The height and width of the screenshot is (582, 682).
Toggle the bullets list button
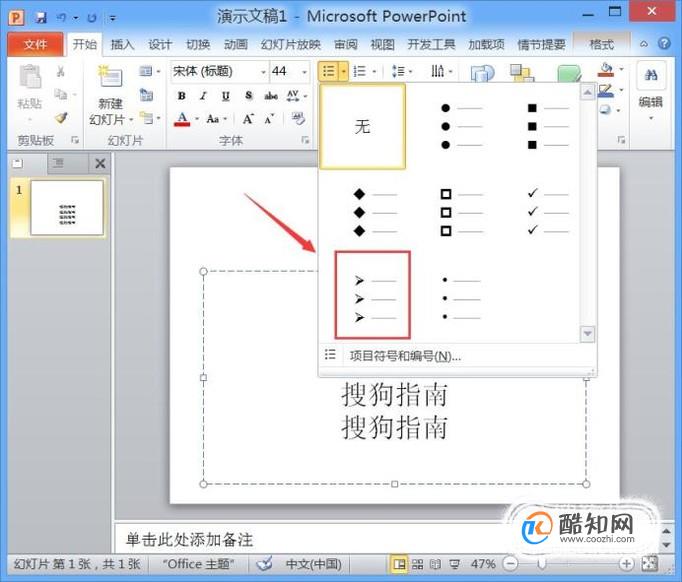(x=329, y=71)
